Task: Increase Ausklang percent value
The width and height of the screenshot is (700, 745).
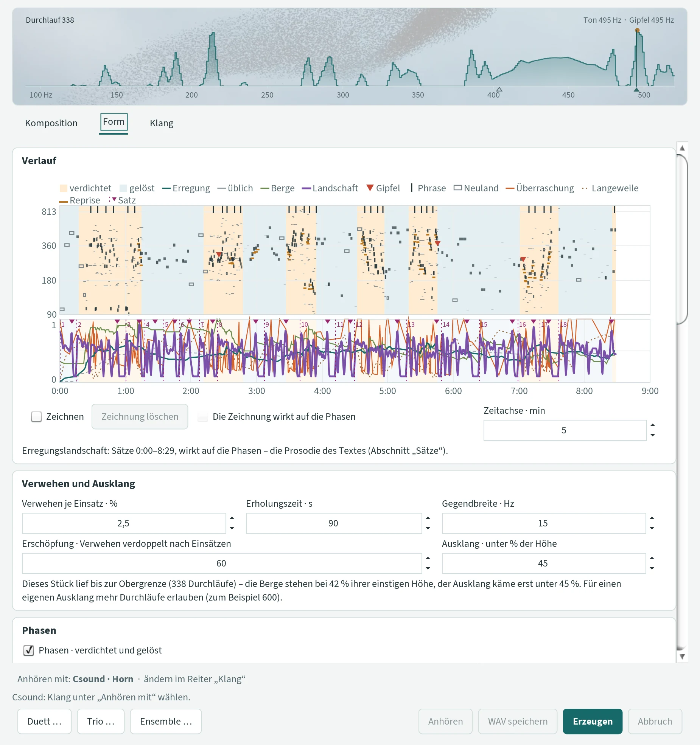Action: point(652,558)
